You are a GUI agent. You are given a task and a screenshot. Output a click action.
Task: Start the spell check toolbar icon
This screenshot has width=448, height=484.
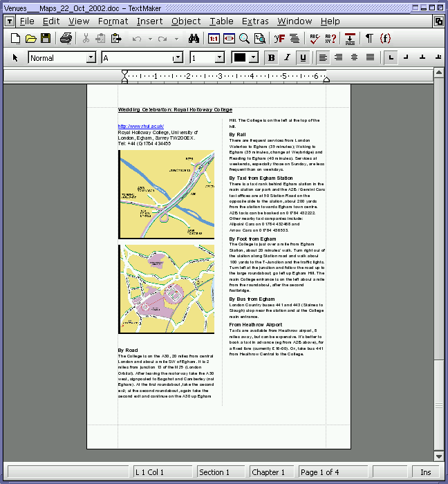coord(315,38)
